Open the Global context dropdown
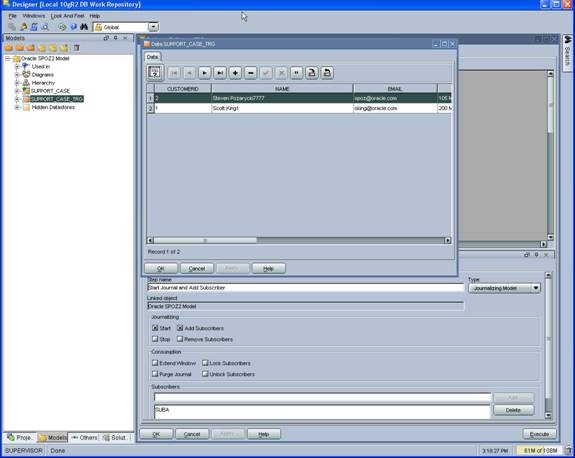The image size is (575, 458). (153, 27)
